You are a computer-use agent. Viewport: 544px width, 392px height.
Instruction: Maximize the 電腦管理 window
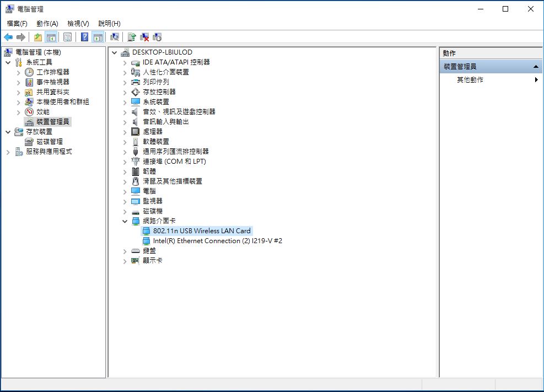click(x=505, y=9)
